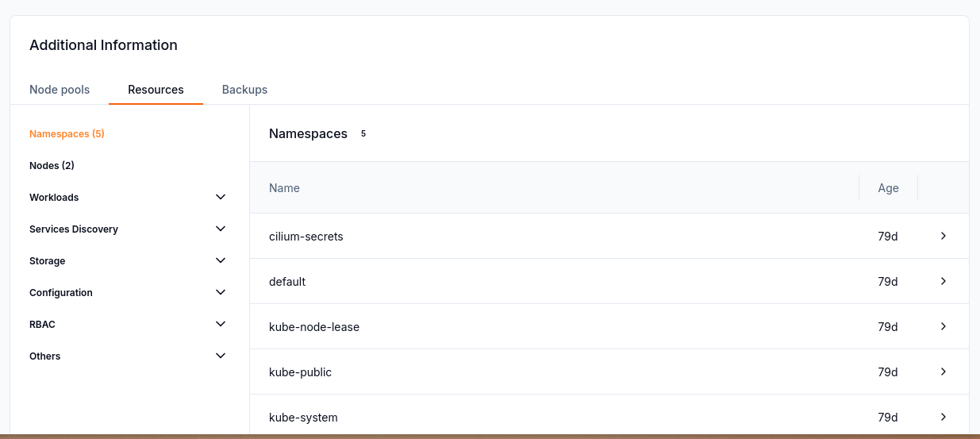This screenshot has width=980, height=439.
Task: Open the Services Discovery sidebar section
Action: pos(74,229)
